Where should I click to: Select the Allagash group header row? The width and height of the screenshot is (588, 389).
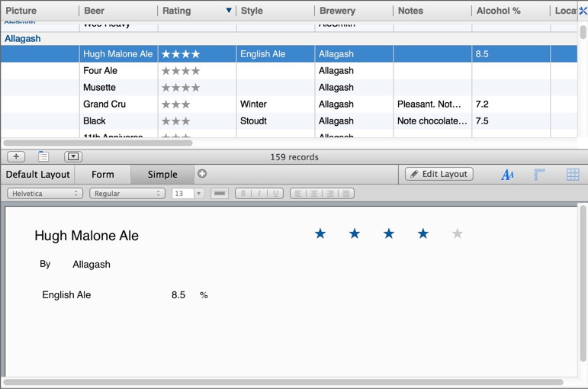click(x=289, y=39)
